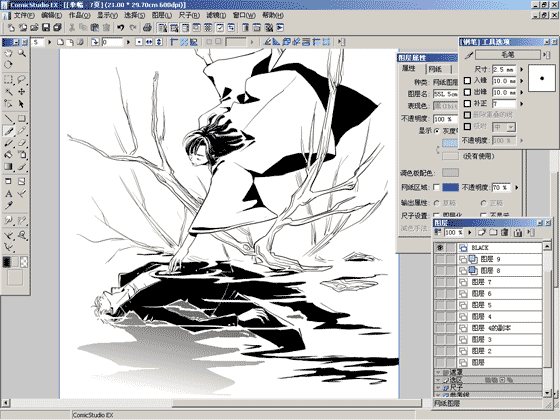Select the Magic wand tool
This screenshot has width=560, height=420.
(x=8, y=92)
